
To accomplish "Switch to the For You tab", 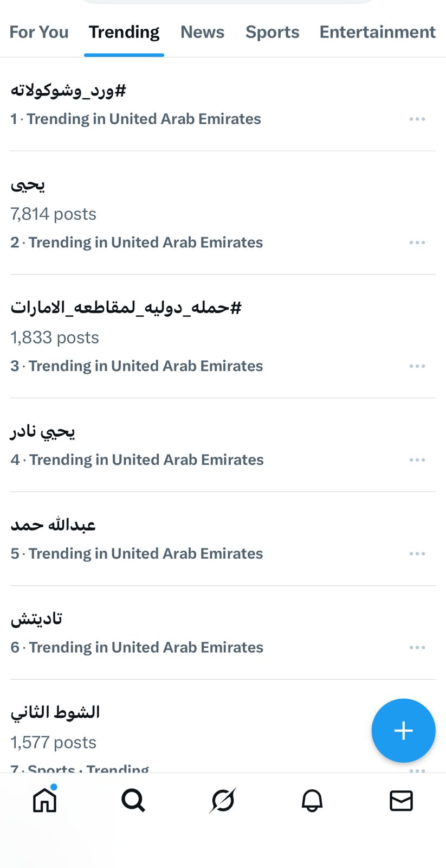I will [x=39, y=32].
